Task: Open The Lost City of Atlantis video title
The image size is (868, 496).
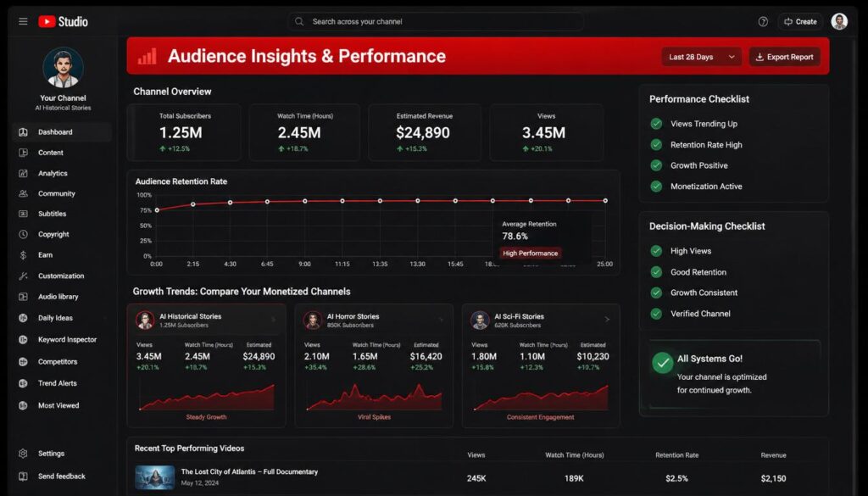Action: [249, 471]
